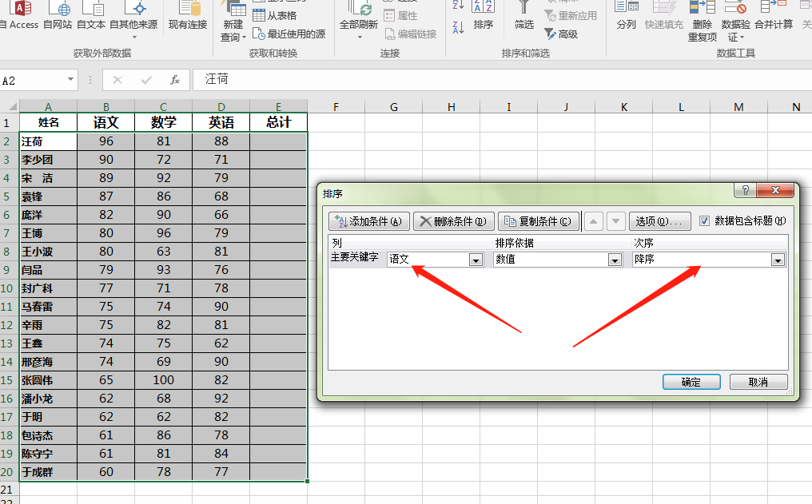
Task: Click 复制条件 copy condition button
Action: pos(539,221)
